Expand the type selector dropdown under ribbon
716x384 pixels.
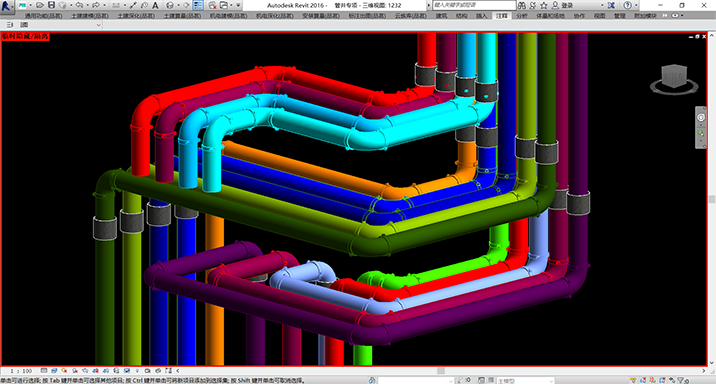(x=98, y=25)
